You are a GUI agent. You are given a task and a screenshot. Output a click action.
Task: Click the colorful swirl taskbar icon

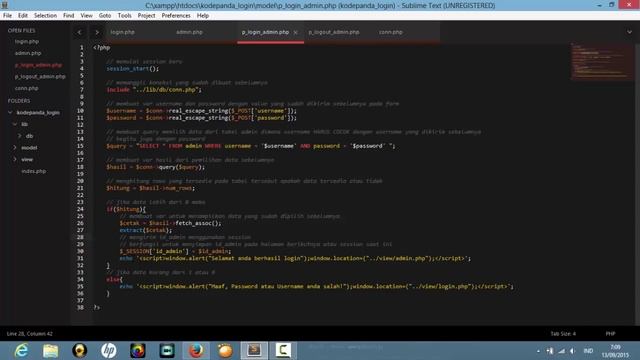(138, 351)
